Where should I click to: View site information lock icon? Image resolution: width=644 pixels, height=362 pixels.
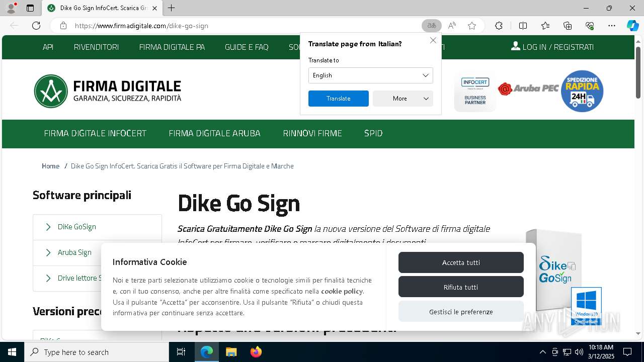[63, 26]
